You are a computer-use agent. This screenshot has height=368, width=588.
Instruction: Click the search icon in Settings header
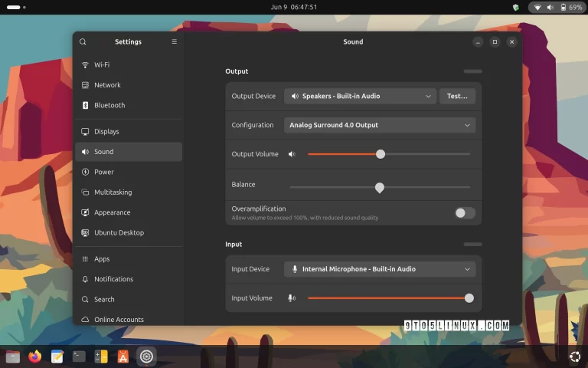[83, 42]
